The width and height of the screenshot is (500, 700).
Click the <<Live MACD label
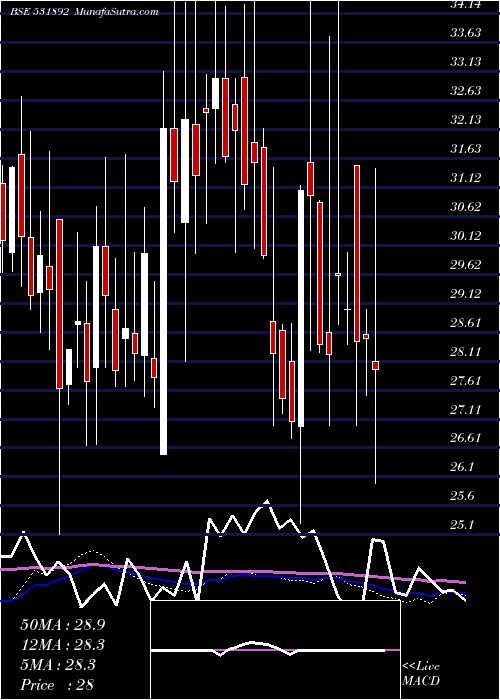click(x=421, y=674)
